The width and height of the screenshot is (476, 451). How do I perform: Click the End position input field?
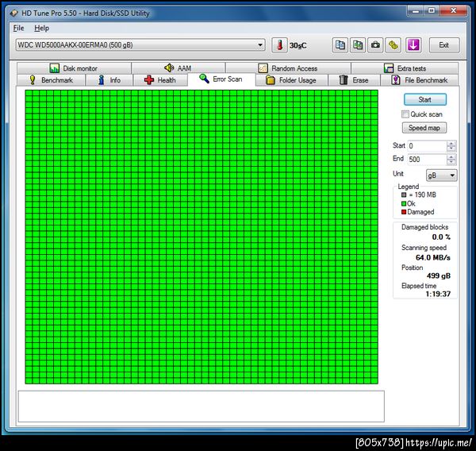coord(427,160)
